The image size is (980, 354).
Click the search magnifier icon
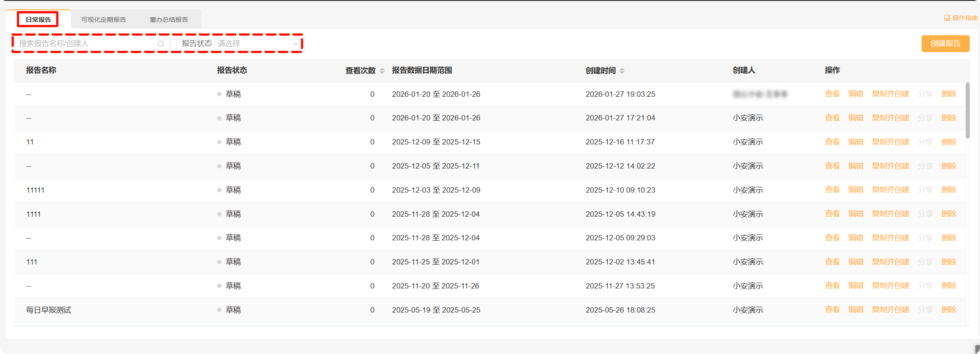[x=161, y=44]
